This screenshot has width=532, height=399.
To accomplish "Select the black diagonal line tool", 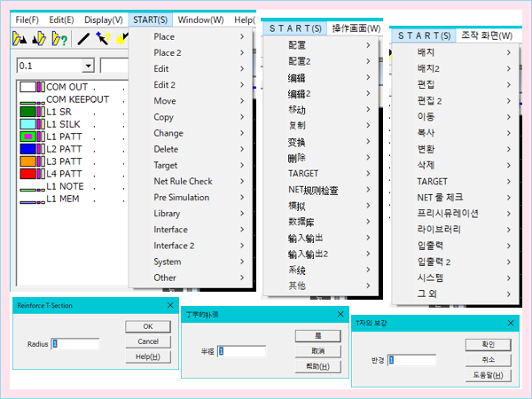I will (x=84, y=39).
